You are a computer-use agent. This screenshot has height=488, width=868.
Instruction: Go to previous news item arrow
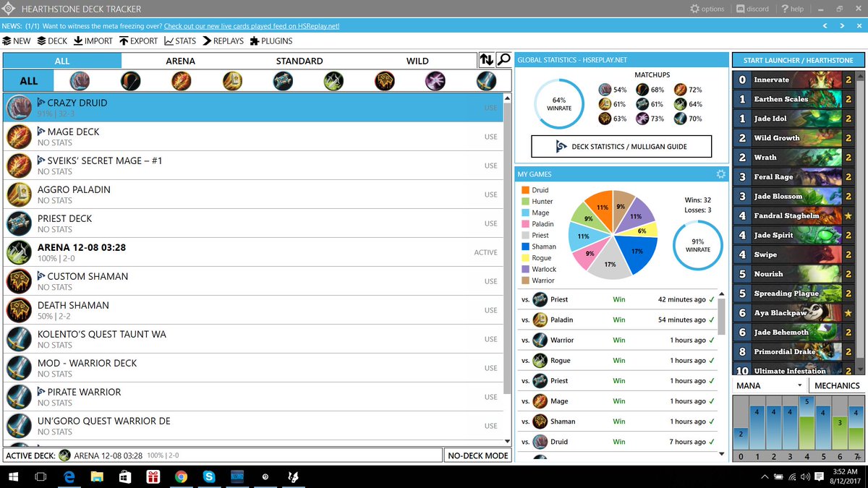825,26
